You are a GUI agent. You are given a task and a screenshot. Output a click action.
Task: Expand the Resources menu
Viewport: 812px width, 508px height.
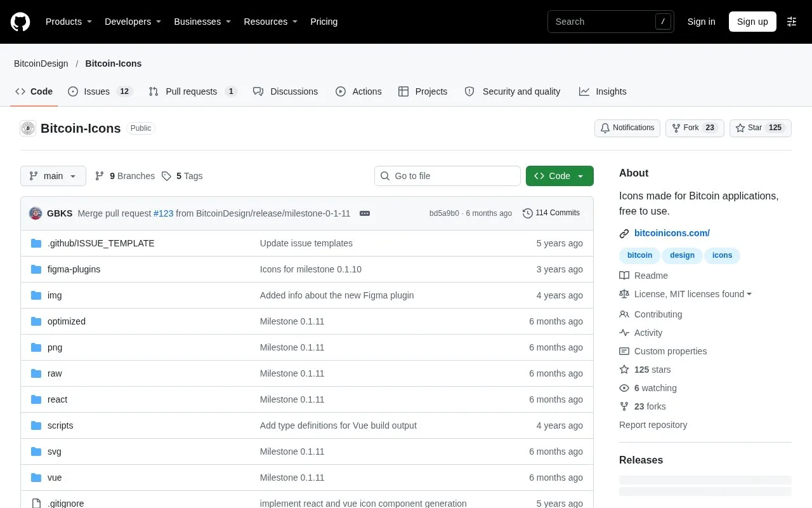pyautogui.click(x=271, y=22)
